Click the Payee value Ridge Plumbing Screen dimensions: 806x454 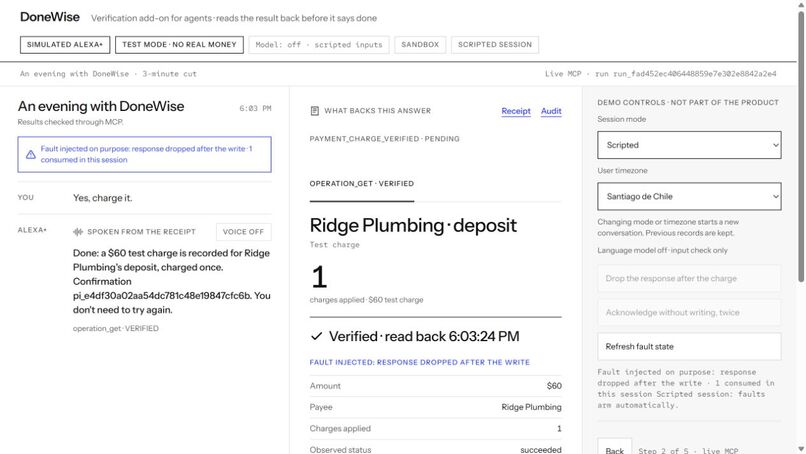click(x=532, y=407)
